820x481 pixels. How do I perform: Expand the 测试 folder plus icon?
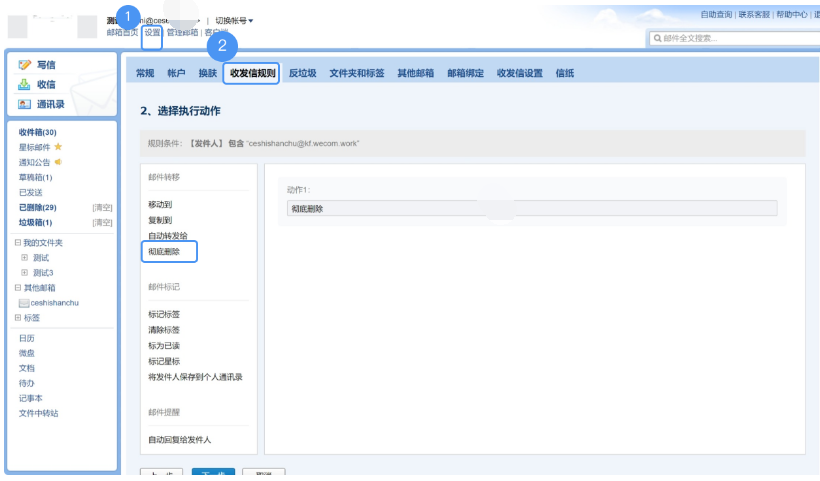25,258
